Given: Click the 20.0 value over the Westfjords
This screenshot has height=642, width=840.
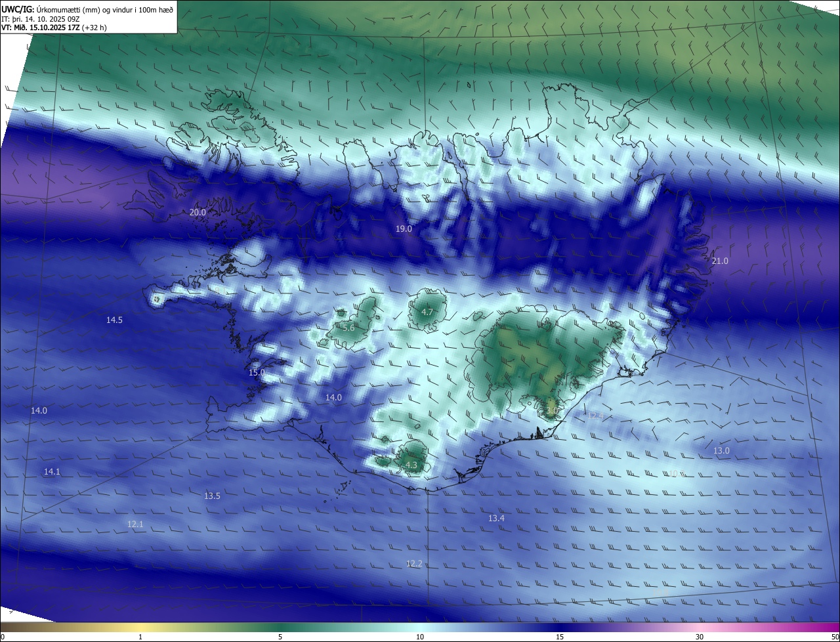Looking at the screenshot, I should click(198, 212).
